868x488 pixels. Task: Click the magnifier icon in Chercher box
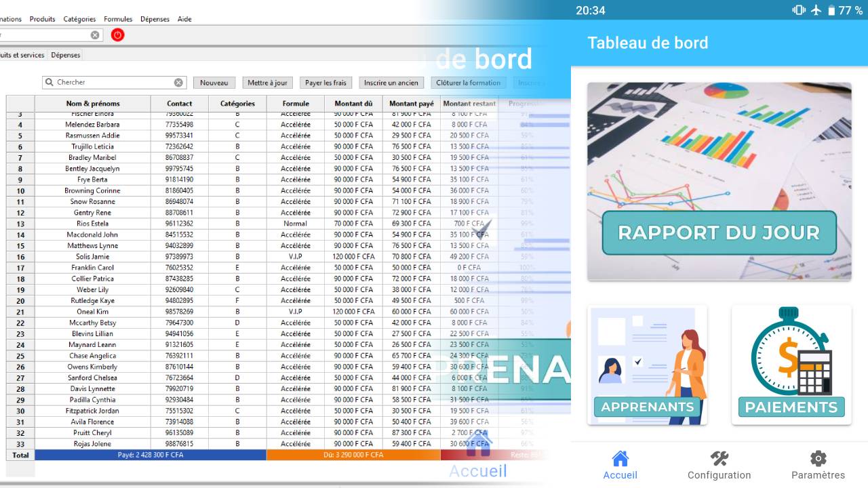pos(50,83)
